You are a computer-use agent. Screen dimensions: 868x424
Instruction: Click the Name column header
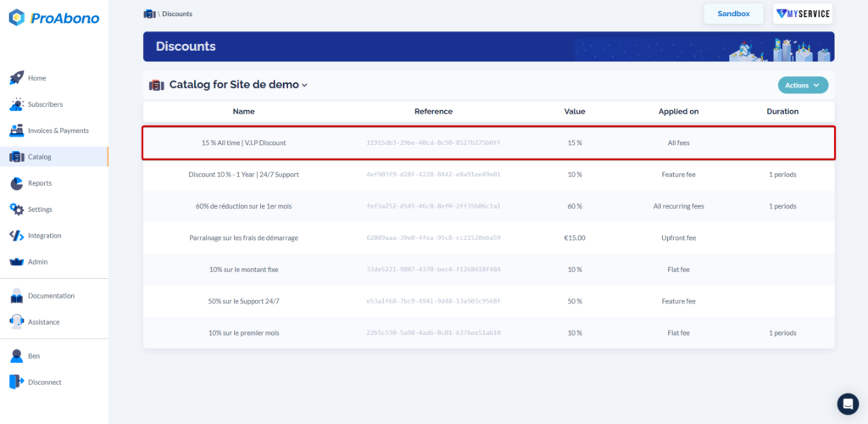[243, 111]
